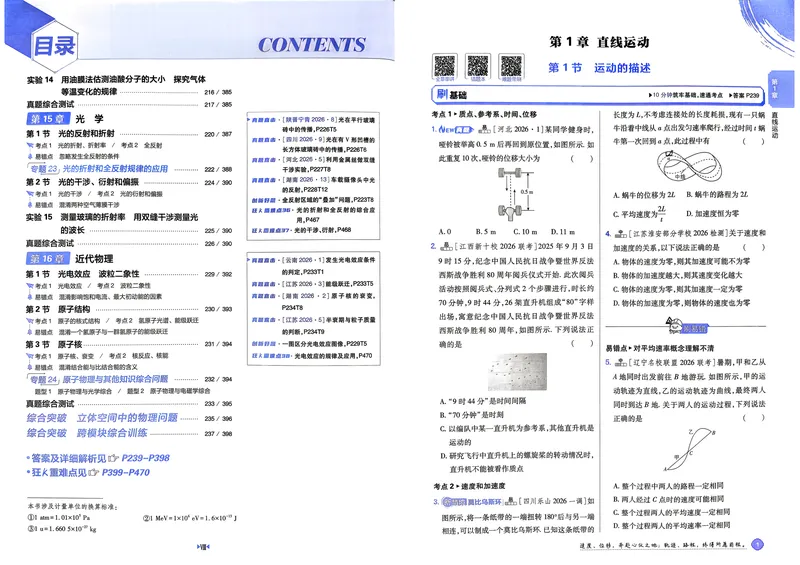Click the 第1节 运动的描述 heading

pyautogui.click(x=599, y=68)
